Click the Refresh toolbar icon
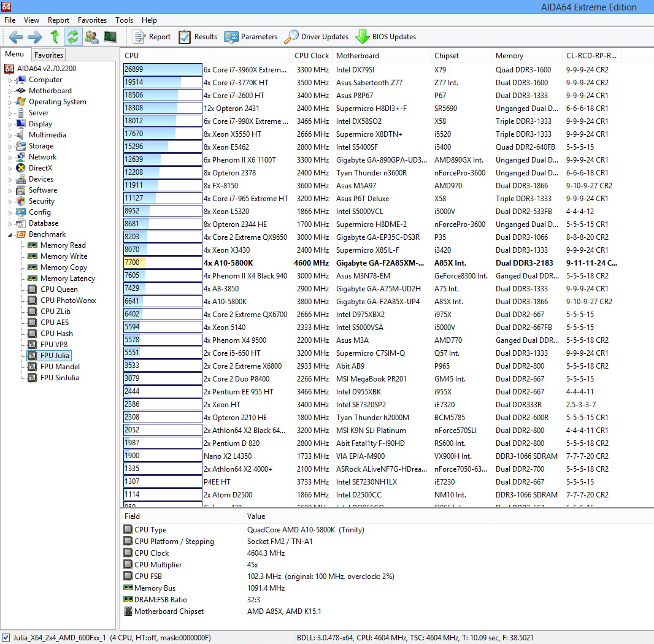The image size is (654, 644). (x=72, y=37)
